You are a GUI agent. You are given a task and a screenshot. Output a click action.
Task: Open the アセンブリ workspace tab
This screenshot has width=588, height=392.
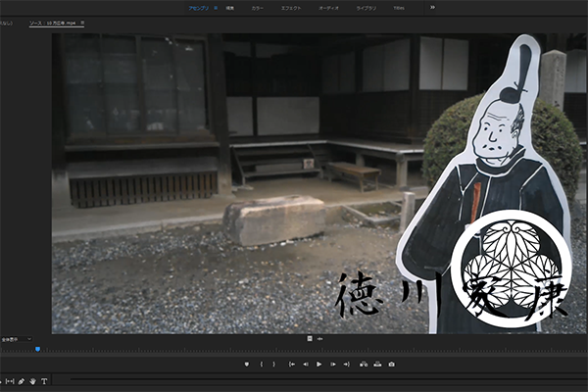click(x=198, y=8)
